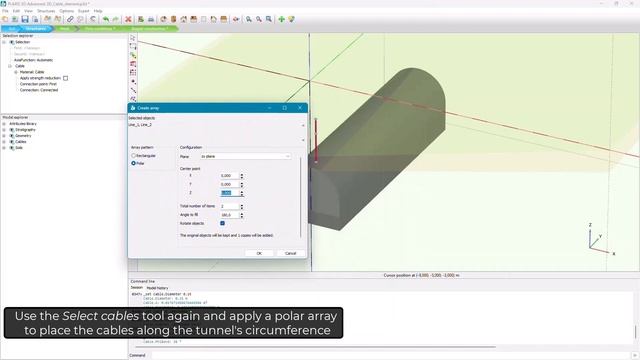Toggle visibility eye of Cables
The width and height of the screenshot is (640, 360).
[12, 142]
